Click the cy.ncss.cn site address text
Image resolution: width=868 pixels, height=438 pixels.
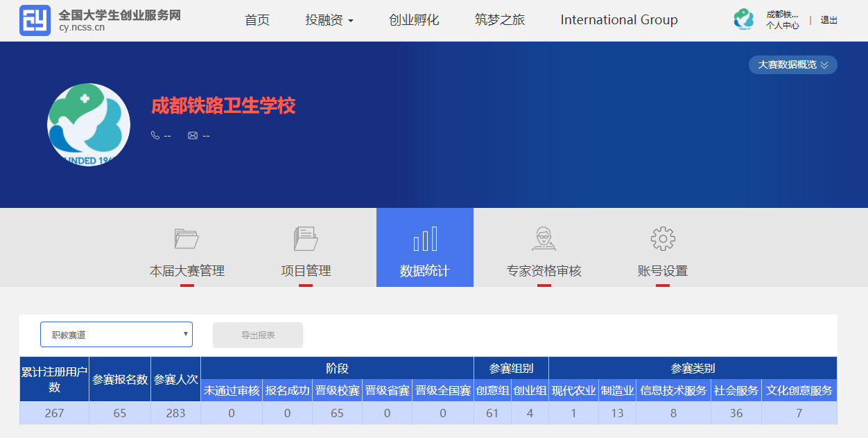tap(83, 28)
